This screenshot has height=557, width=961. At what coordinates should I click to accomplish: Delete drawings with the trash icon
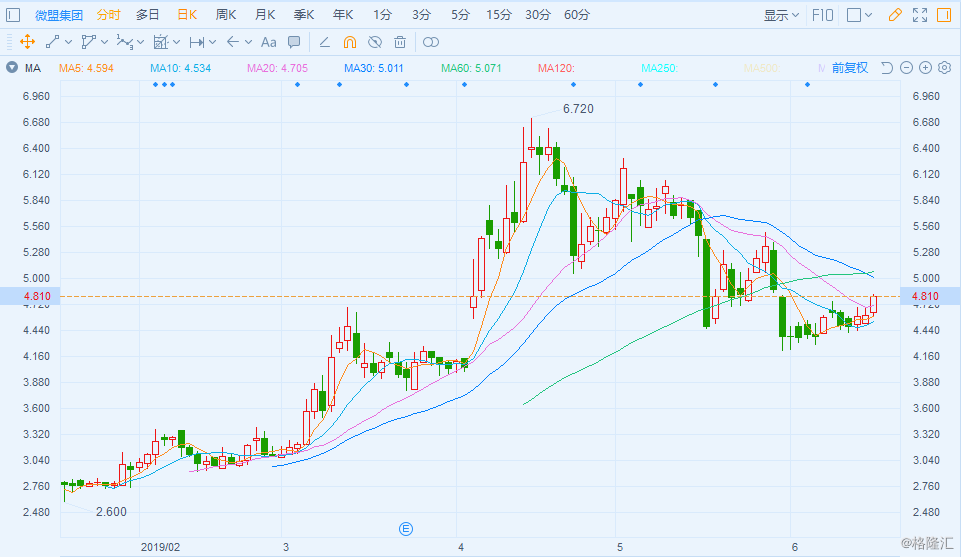400,42
